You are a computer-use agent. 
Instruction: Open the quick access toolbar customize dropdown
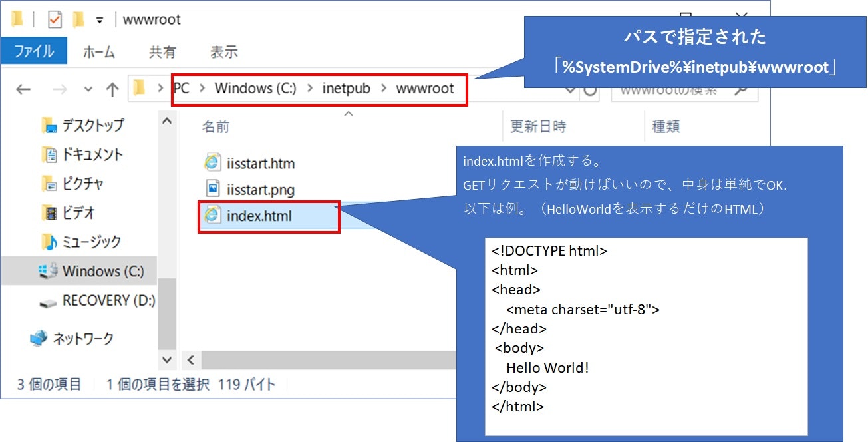coord(100,20)
